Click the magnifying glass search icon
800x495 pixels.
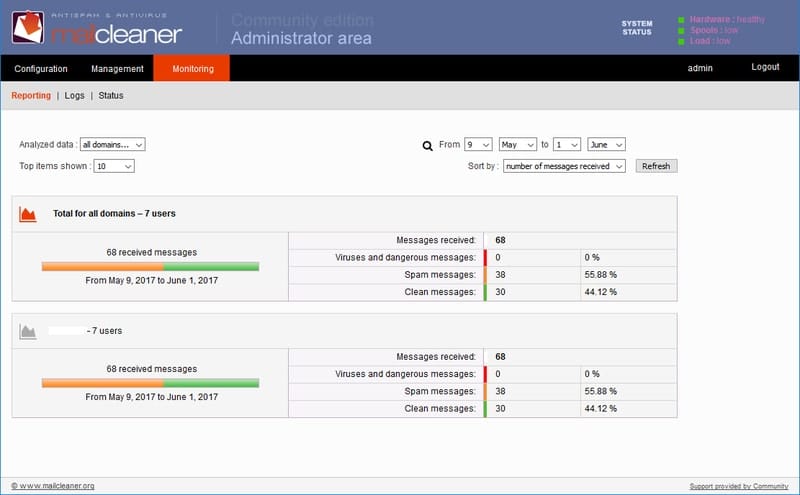coord(428,146)
